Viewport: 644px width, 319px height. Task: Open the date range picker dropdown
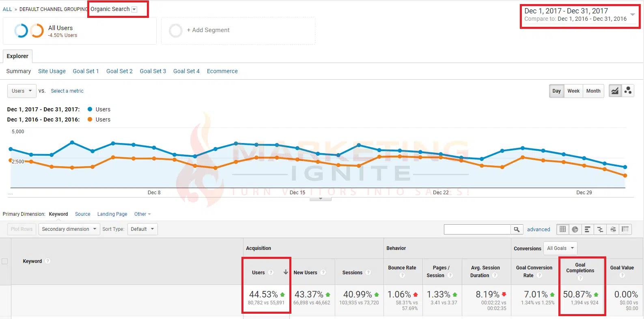click(632, 15)
